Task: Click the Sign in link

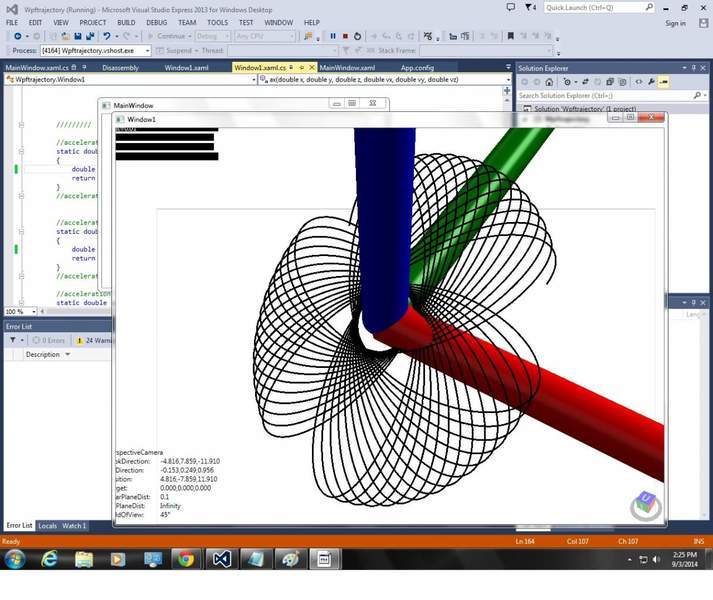Action: coord(675,23)
